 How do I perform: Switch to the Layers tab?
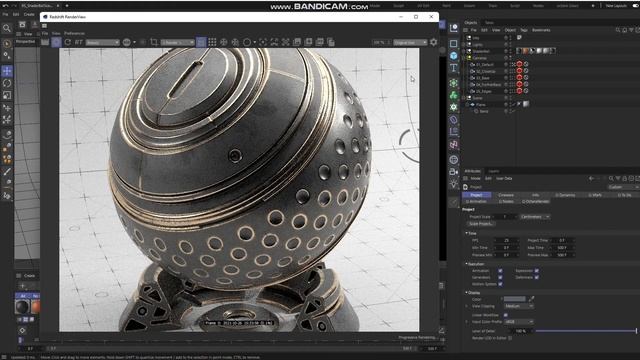click(493, 171)
